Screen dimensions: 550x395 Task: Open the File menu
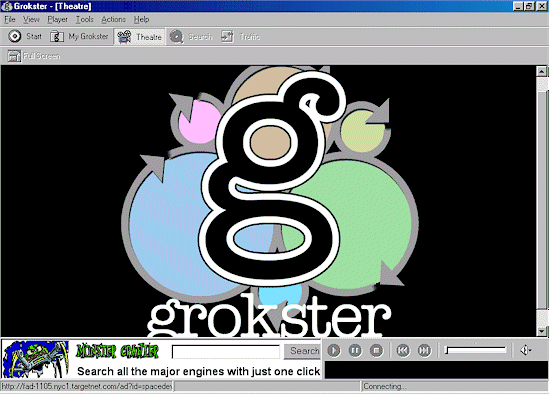(x=9, y=19)
